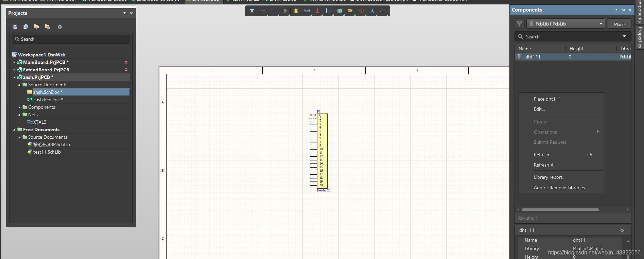This screenshot has width=644, height=259.
Task: Select the dht111 component row
Action: coord(573,57)
